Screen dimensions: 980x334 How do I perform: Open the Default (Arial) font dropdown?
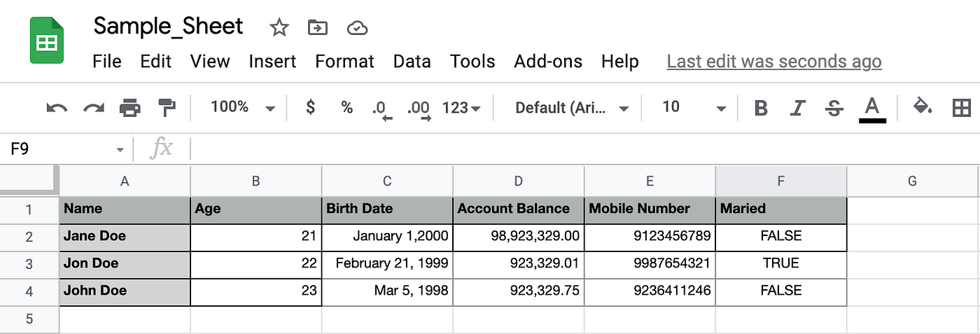coord(572,108)
